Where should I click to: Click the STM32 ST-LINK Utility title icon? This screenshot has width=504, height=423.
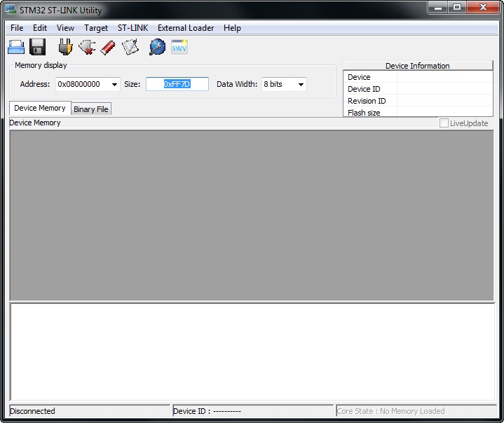pyautogui.click(x=11, y=9)
